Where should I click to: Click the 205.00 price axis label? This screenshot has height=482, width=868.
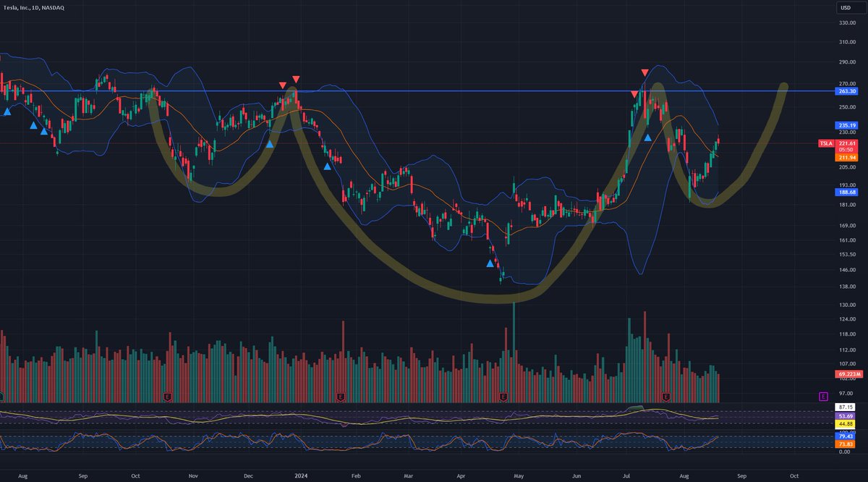[x=848, y=167]
